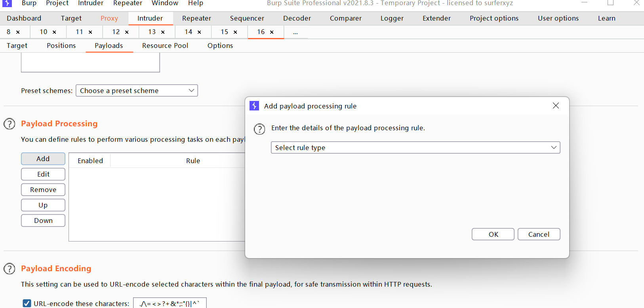Click OK in payload rule dialog

(493, 234)
